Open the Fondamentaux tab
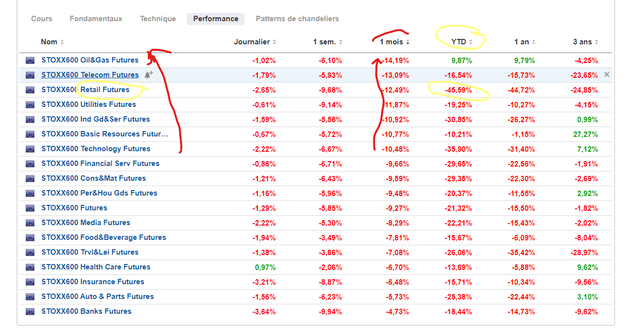 tap(96, 19)
